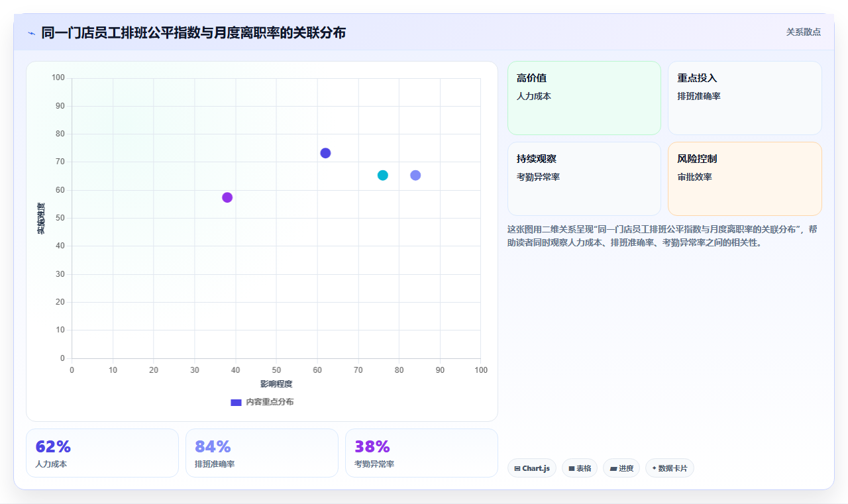Viewport: 848px width, 504px height.
Task: Click the 84% 排班准确率 stat card
Action: pyautogui.click(x=262, y=453)
